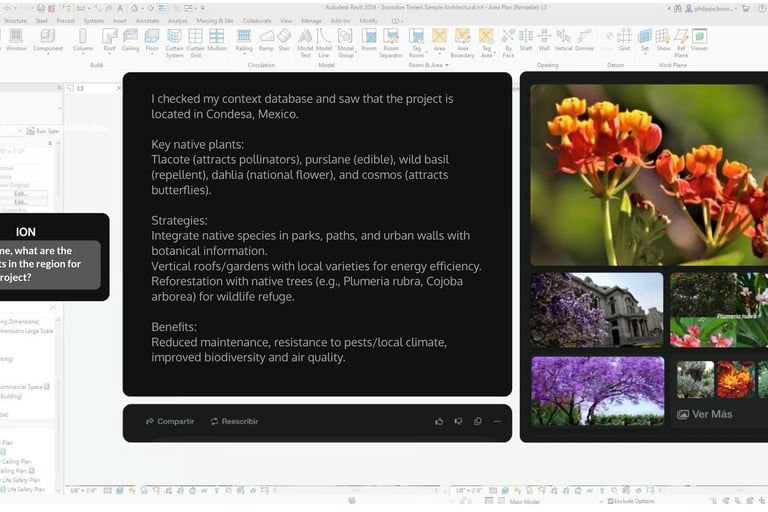The height and width of the screenshot is (512, 768).
Task: Open the Modify ribbon tab
Action: (x=369, y=21)
